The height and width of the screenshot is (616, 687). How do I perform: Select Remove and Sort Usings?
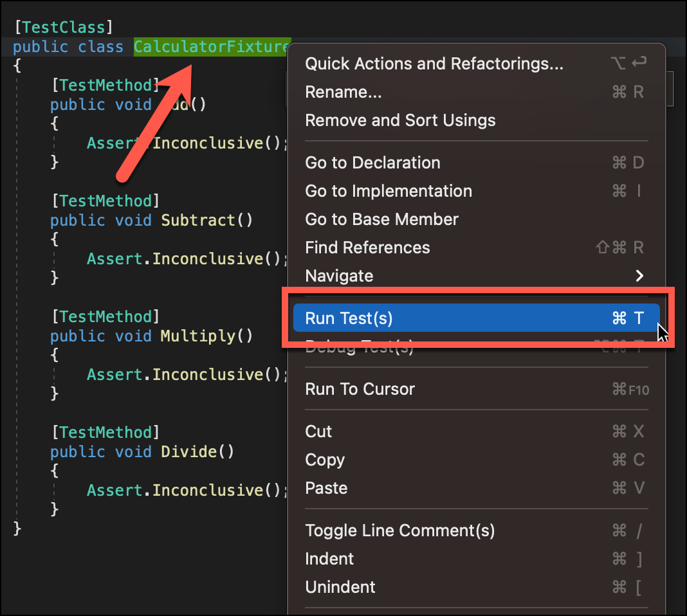(x=400, y=120)
